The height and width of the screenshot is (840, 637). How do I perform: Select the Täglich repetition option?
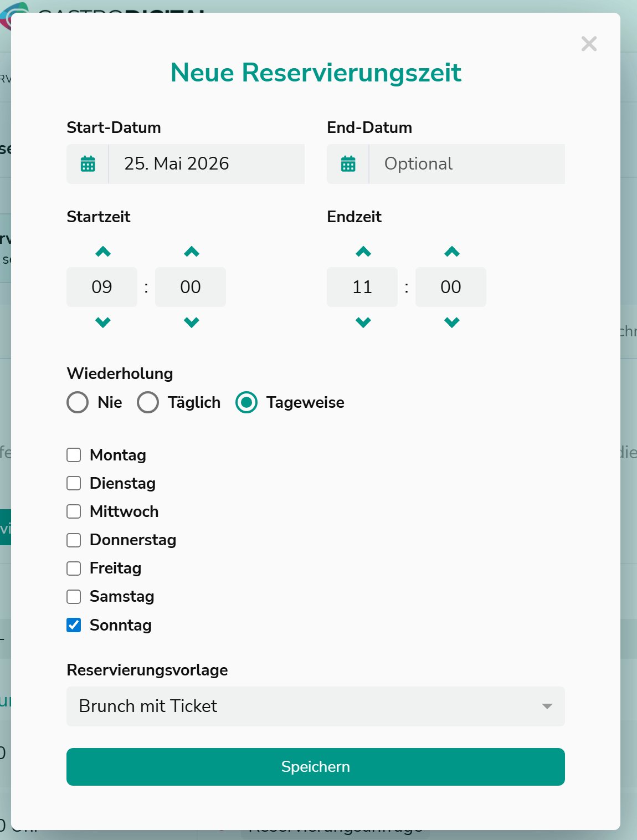(x=148, y=402)
